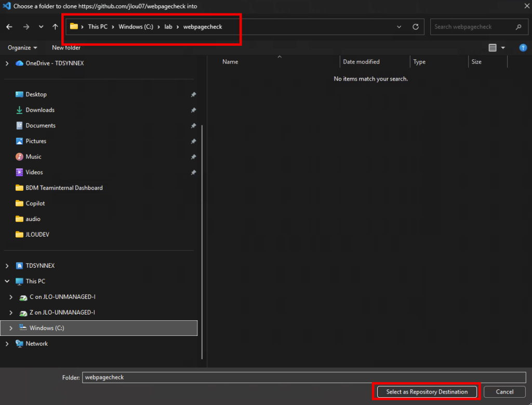This screenshot has height=405, width=532.
Task: Go up one folder level
Action: [x=55, y=27]
